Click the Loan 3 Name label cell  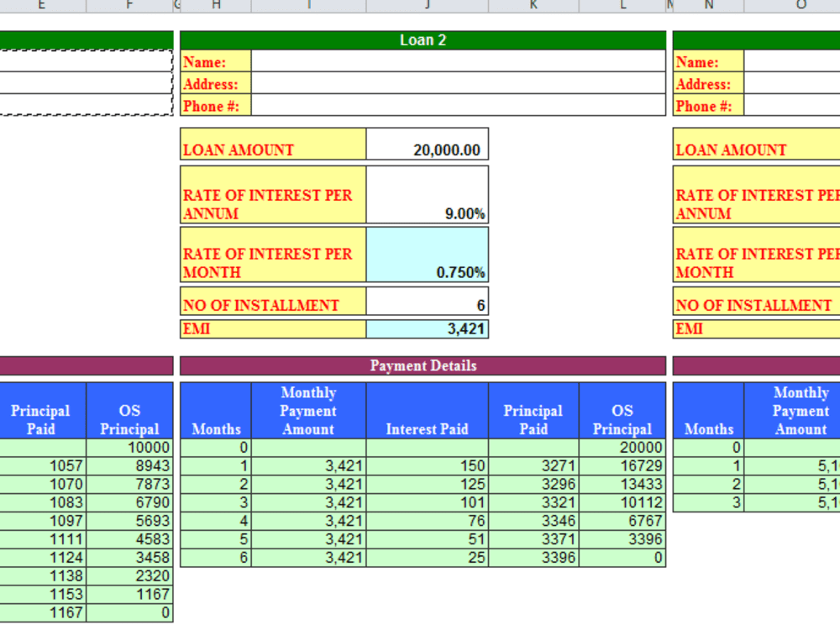pyautogui.click(x=709, y=61)
